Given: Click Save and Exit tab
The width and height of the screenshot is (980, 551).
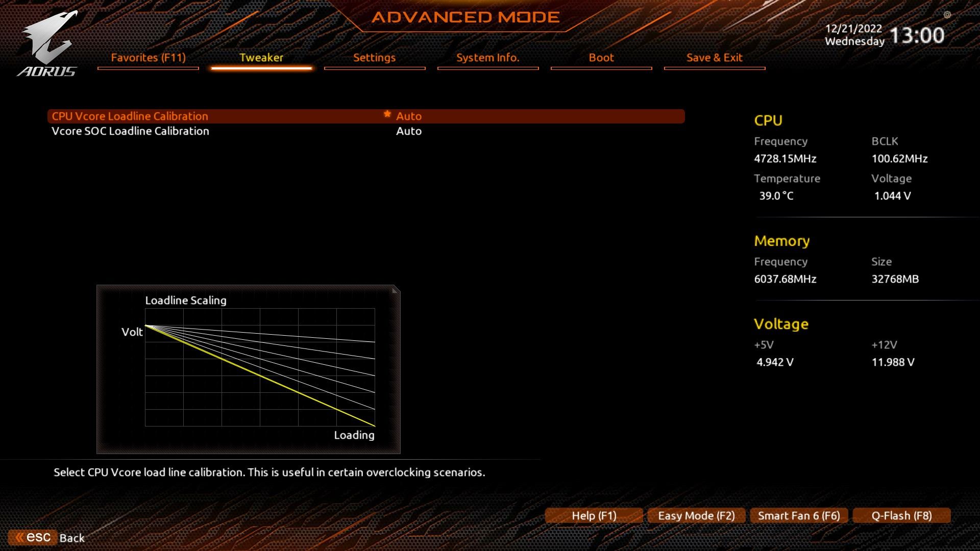Looking at the screenshot, I should click(714, 57).
